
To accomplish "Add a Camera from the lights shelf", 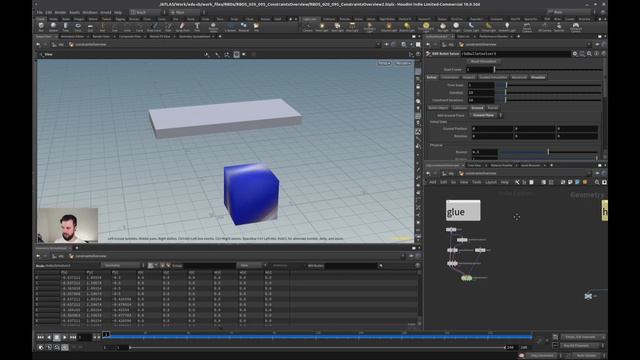I will 307,27.
